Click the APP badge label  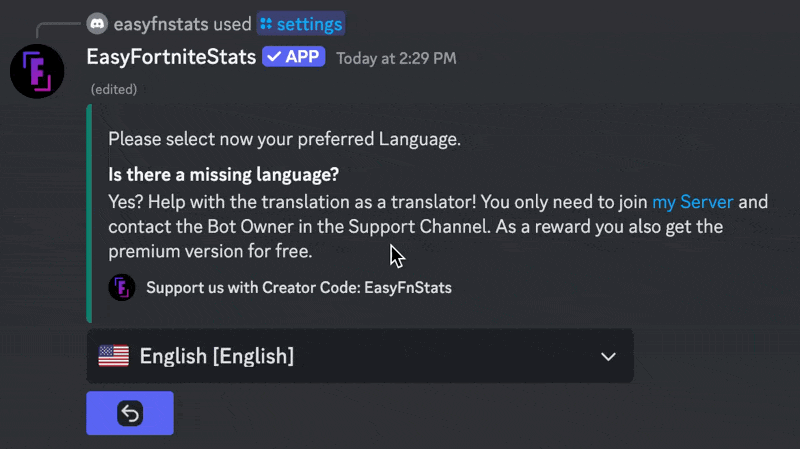(302, 57)
